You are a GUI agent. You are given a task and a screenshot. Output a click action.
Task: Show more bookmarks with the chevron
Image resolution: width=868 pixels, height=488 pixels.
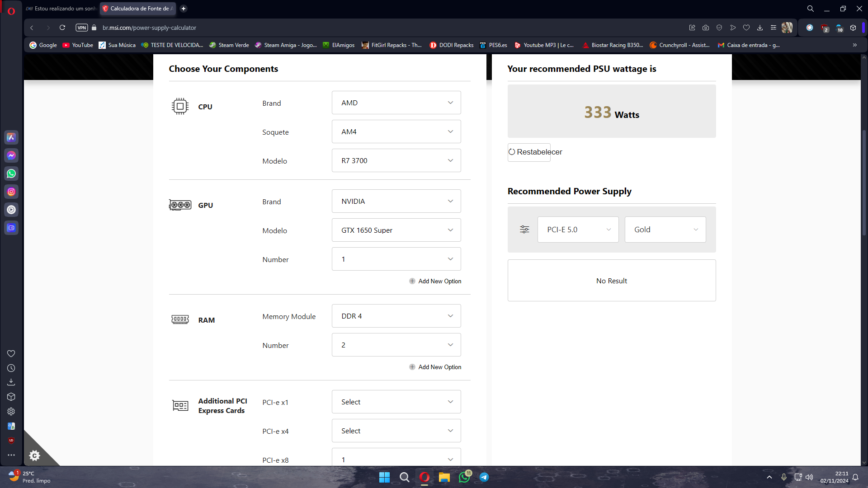pos(855,45)
